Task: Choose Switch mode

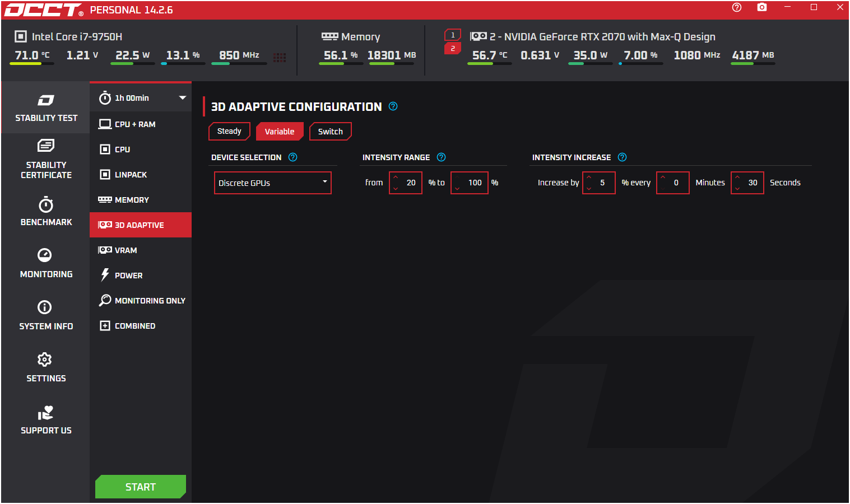Action: (x=331, y=131)
